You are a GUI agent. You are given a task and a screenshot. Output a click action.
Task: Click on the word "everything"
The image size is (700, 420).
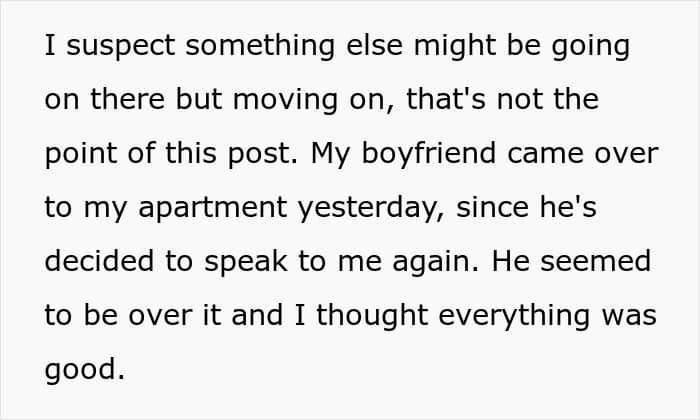(514, 316)
